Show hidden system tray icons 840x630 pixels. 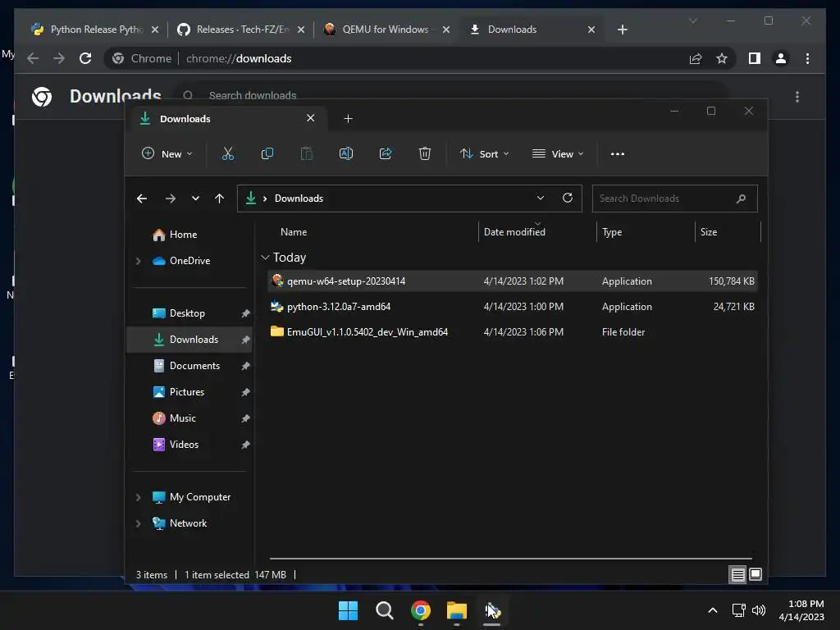(713, 610)
